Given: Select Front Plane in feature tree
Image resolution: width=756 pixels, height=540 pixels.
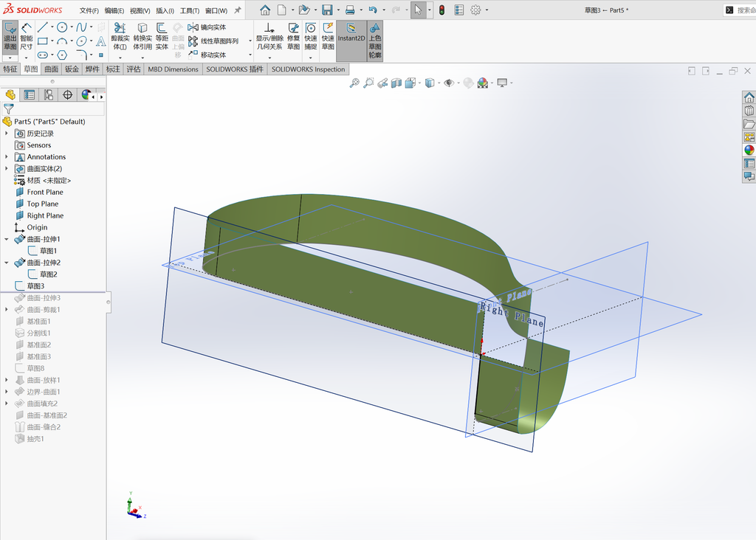Looking at the screenshot, I should pos(45,193).
